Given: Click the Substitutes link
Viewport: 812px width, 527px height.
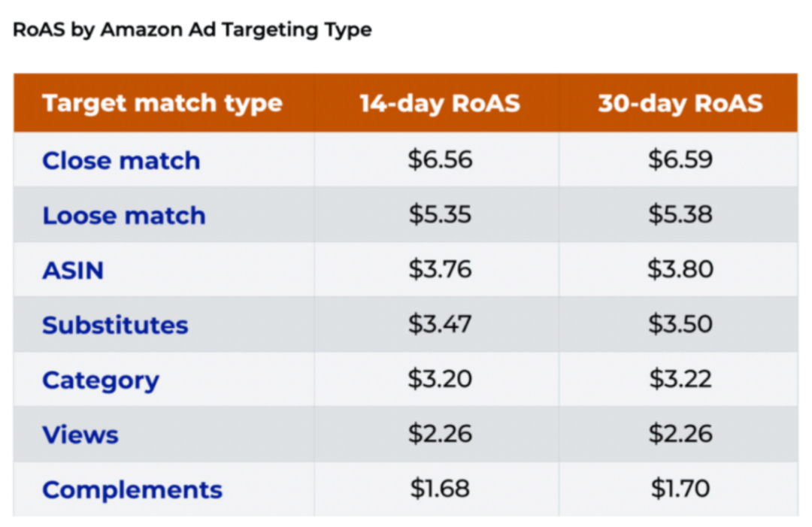Looking at the screenshot, I should (115, 325).
